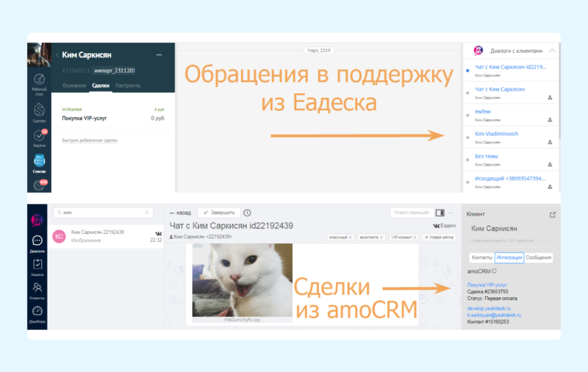Open the three-dot menu beside Ким Саркисян

pos(159,55)
